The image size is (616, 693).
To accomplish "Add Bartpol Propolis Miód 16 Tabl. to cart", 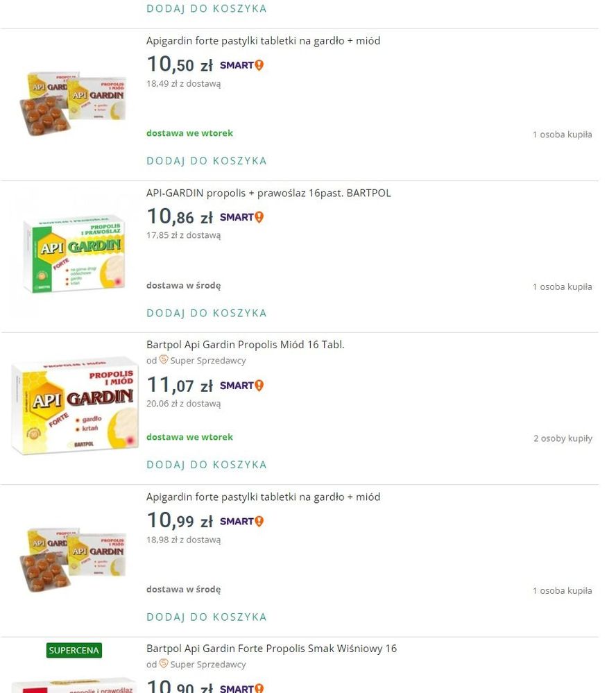I will click(x=207, y=465).
